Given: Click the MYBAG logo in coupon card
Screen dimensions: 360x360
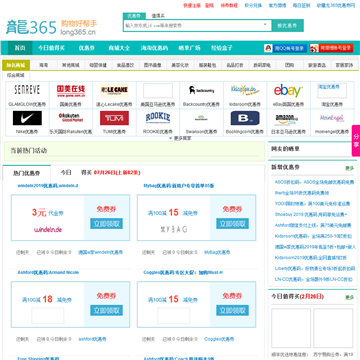Looking at the screenshot, I should pyautogui.click(x=174, y=229).
